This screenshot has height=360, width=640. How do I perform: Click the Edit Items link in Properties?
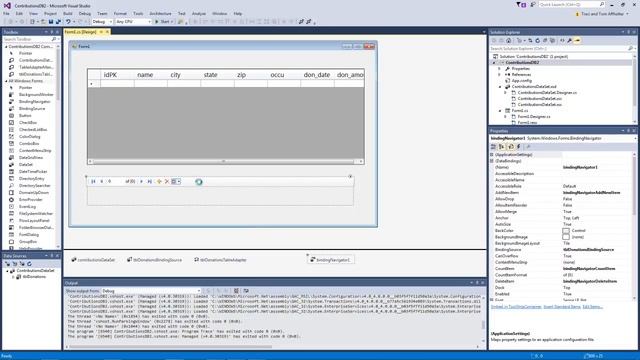pos(592,307)
